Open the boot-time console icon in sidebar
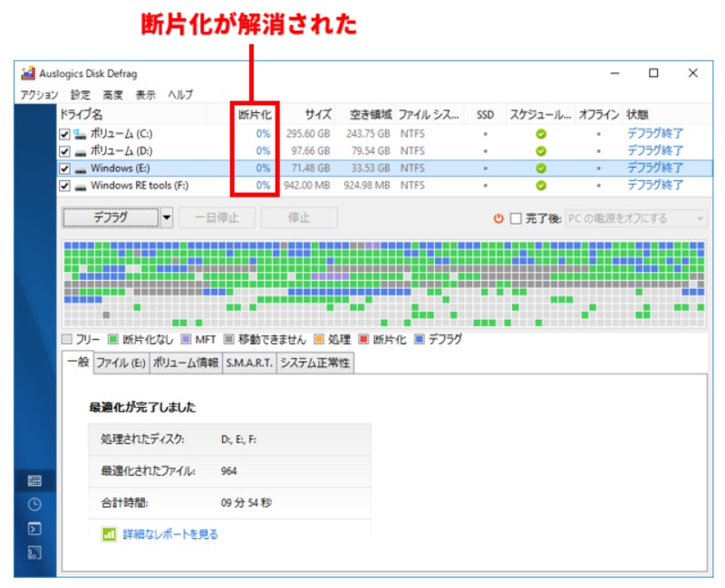The height and width of the screenshot is (588, 725). click(x=34, y=527)
